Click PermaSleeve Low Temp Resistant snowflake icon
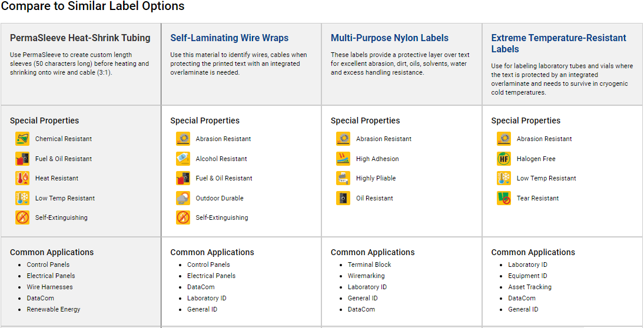Screen dimensions: 644x328 [x=22, y=198]
